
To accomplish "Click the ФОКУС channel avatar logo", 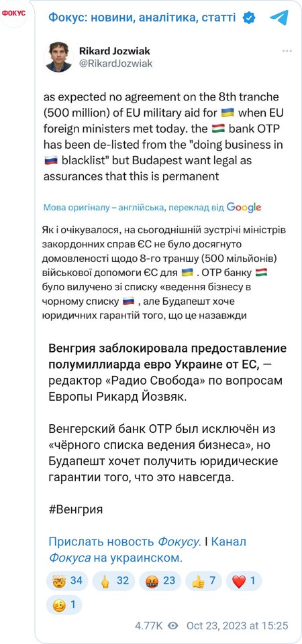I will click(14, 13).
